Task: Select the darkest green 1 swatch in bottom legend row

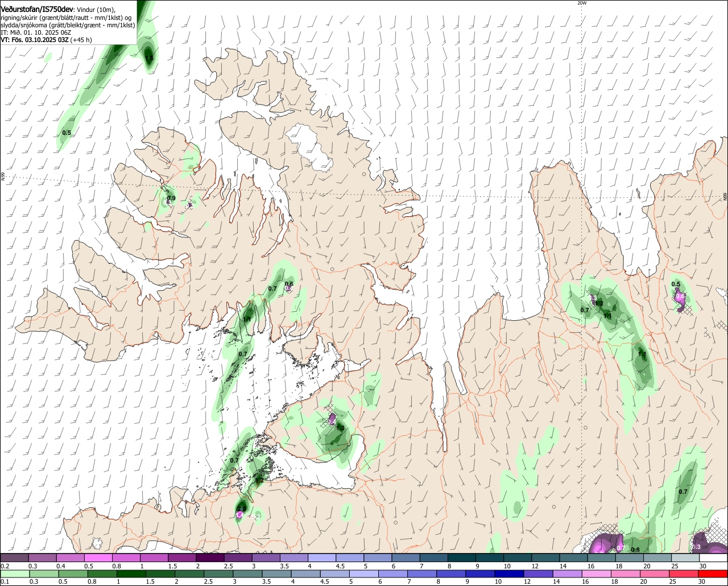Action: click(x=131, y=573)
